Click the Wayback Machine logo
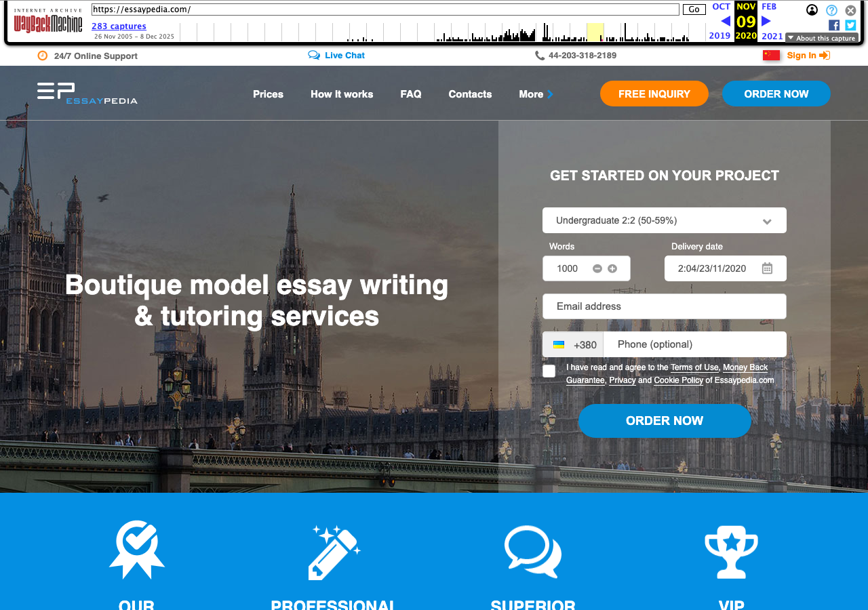This screenshot has height=610, width=868. point(48,21)
